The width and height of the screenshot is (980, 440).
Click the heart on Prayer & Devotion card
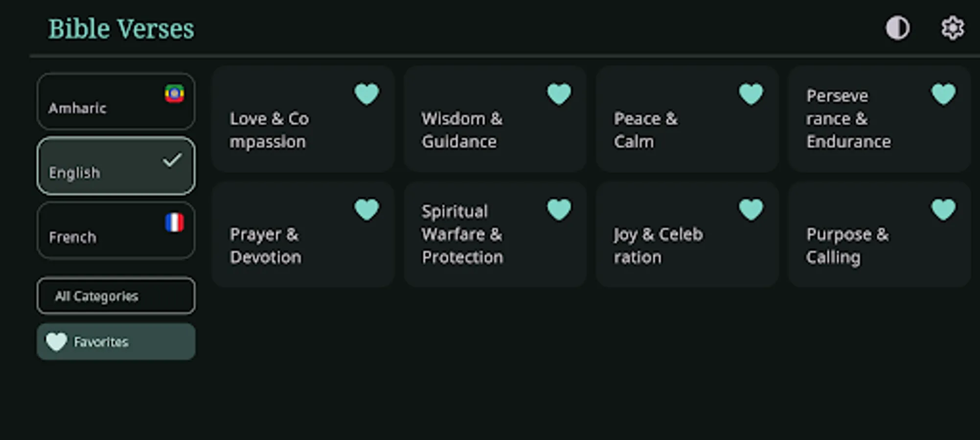[367, 209]
